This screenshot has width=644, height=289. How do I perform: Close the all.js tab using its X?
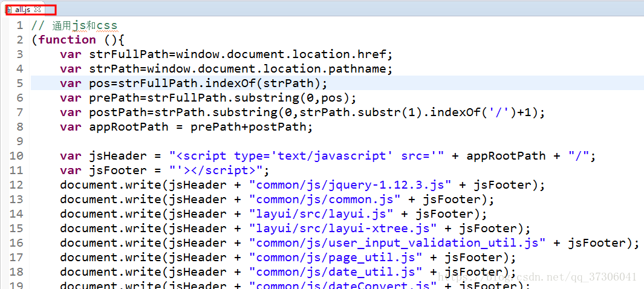(x=37, y=10)
